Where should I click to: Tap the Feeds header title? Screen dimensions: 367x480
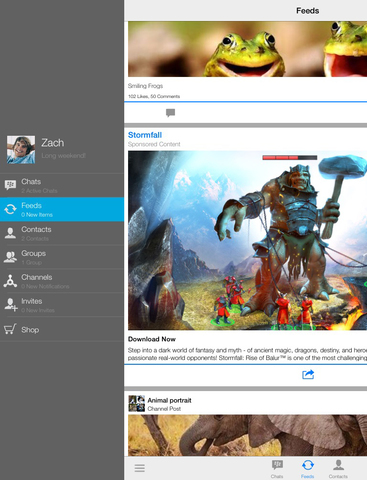coord(308,11)
